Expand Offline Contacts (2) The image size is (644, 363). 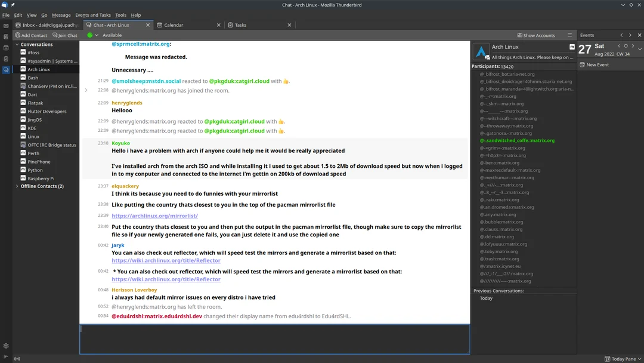17,186
